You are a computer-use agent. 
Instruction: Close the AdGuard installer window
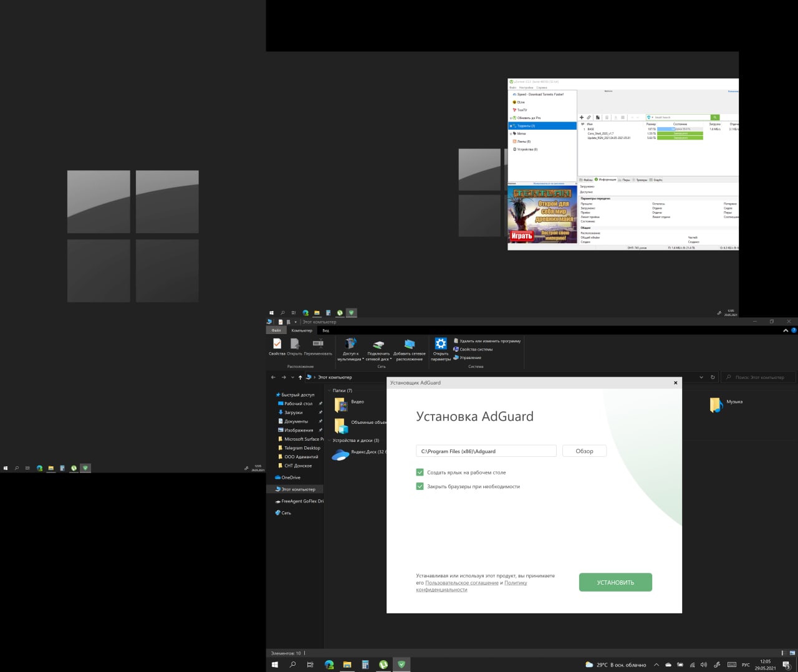pyautogui.click(x=675, y=383)
